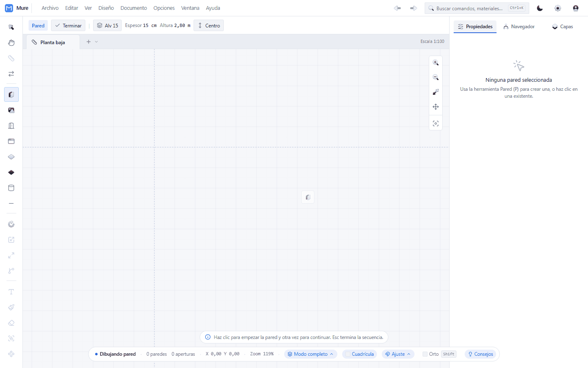588x368 pixels.
Task: Click the Pared tool label button
Action: (x=38, y=25)
